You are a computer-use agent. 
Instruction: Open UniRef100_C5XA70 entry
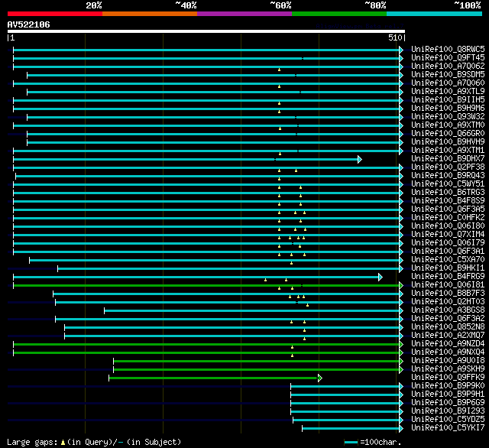448,260
